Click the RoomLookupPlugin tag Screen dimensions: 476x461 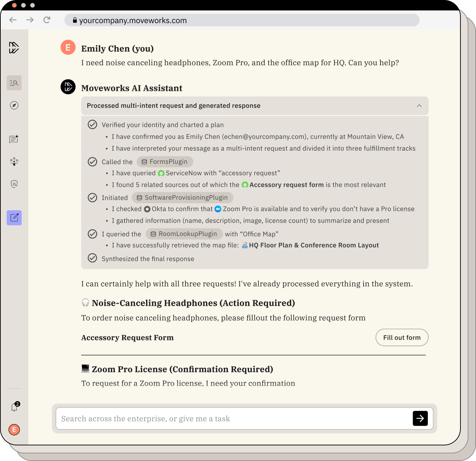(x=184, y=234)
